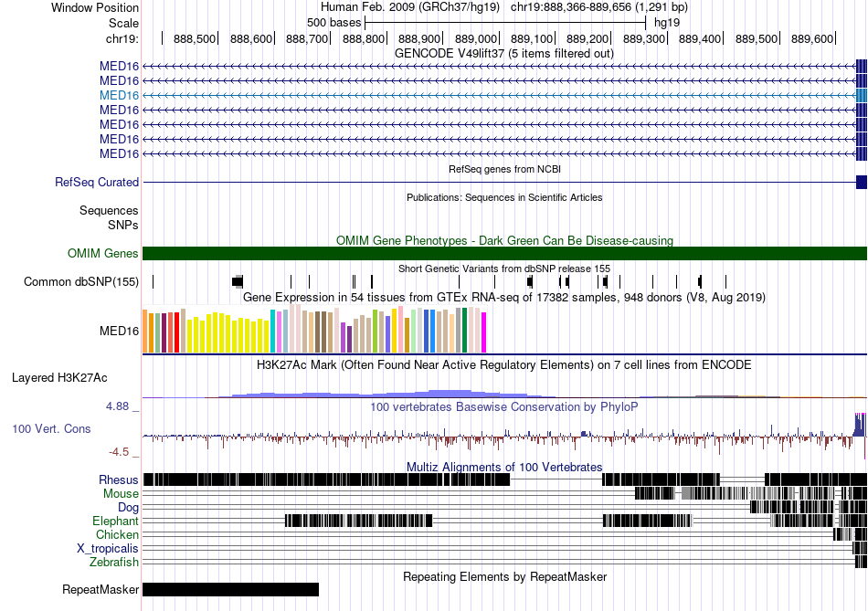Select the Zebrafish alignment row label
The width and height of the screenshot is (868, 611).
[114, 563]
